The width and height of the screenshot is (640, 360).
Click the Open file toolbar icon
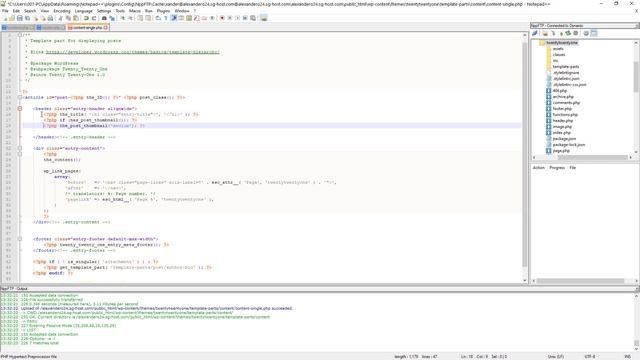[x=12, y=18]
